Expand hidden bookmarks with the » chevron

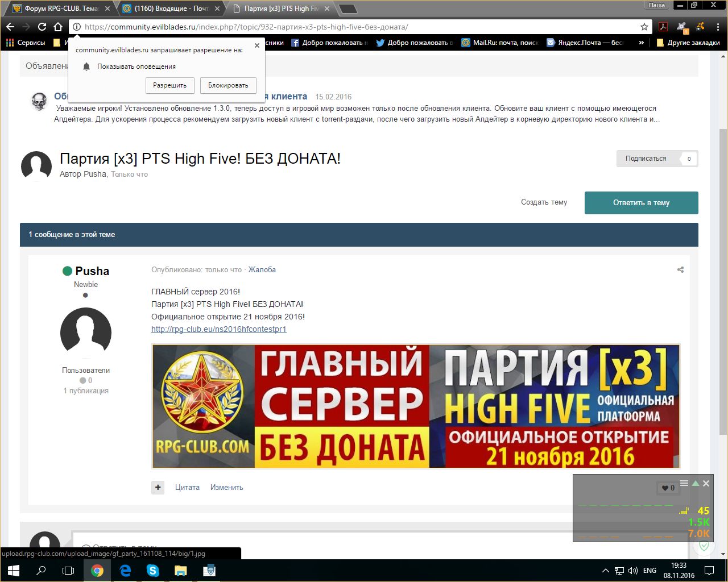coord(642,43)
